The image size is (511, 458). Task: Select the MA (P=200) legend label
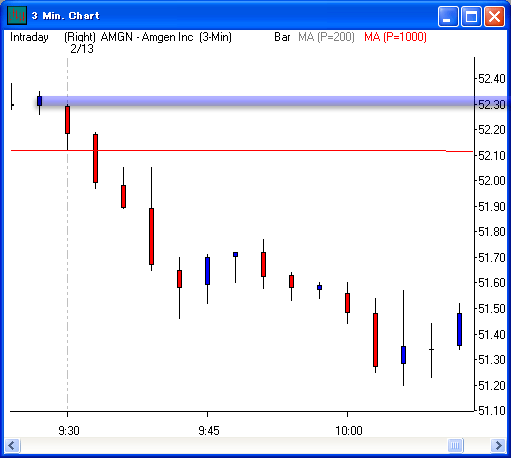(x=326, y=37)
